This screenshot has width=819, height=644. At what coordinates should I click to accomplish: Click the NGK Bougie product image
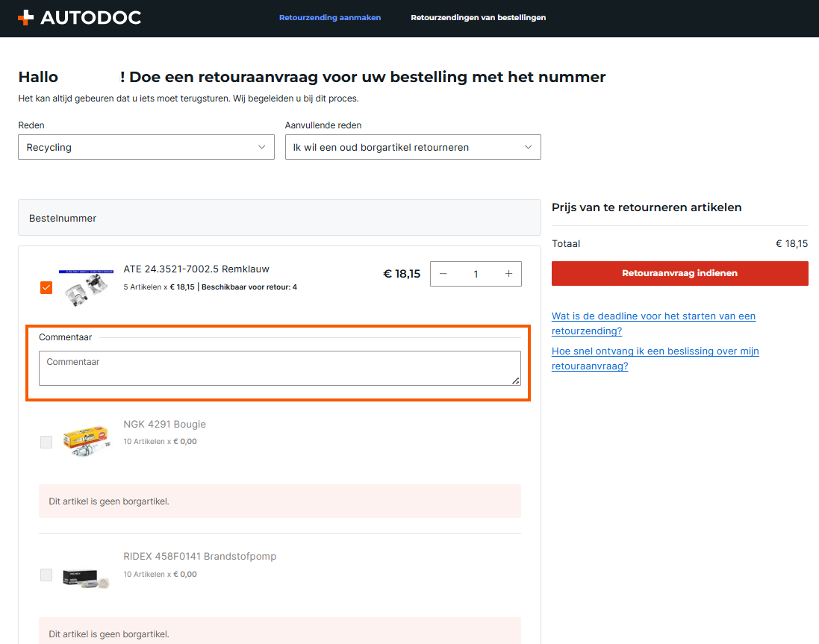[87, 440]
